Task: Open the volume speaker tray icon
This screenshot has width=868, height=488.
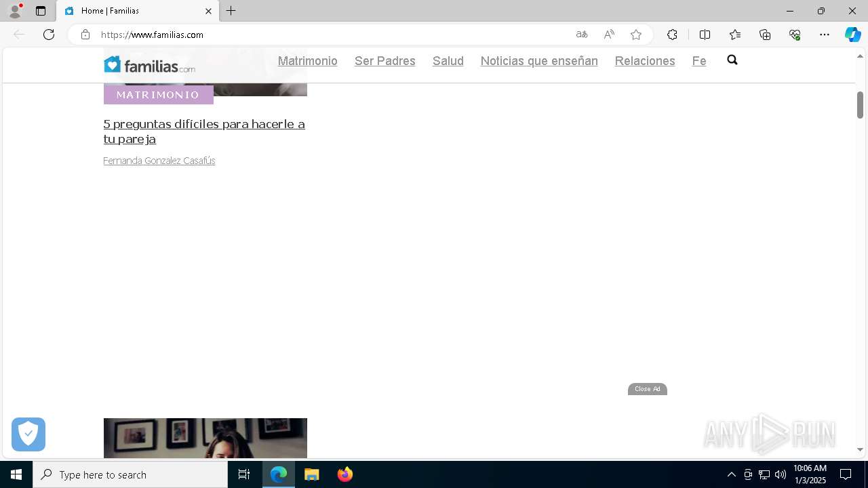Action: click(781, 474)
